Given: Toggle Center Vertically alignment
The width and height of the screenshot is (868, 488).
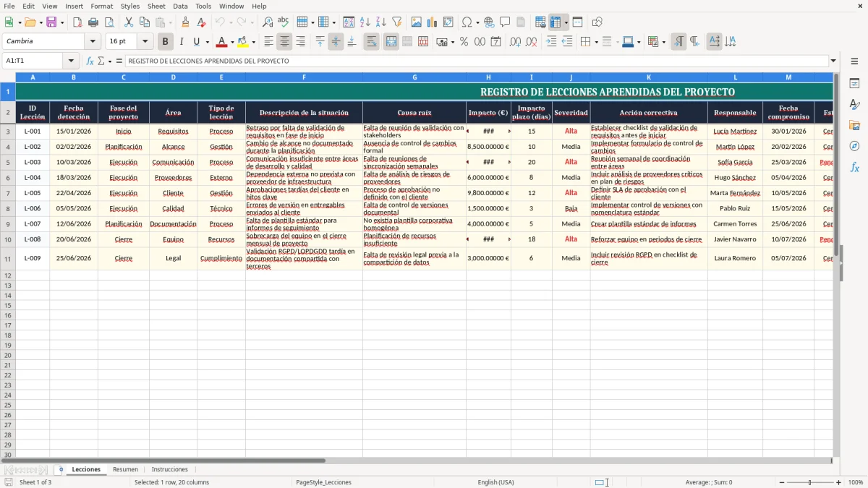Looking at the screenshot, I should (336, 42).
